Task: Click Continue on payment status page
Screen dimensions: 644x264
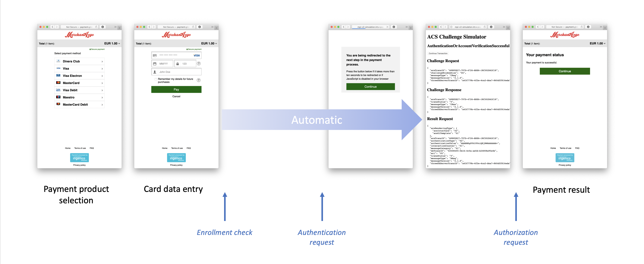Action: [565, 71]
